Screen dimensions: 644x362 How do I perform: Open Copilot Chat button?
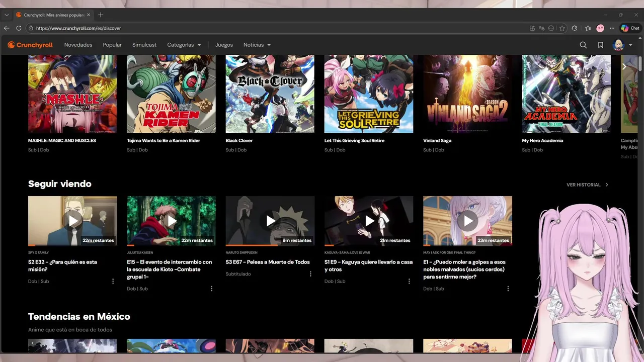630,28
